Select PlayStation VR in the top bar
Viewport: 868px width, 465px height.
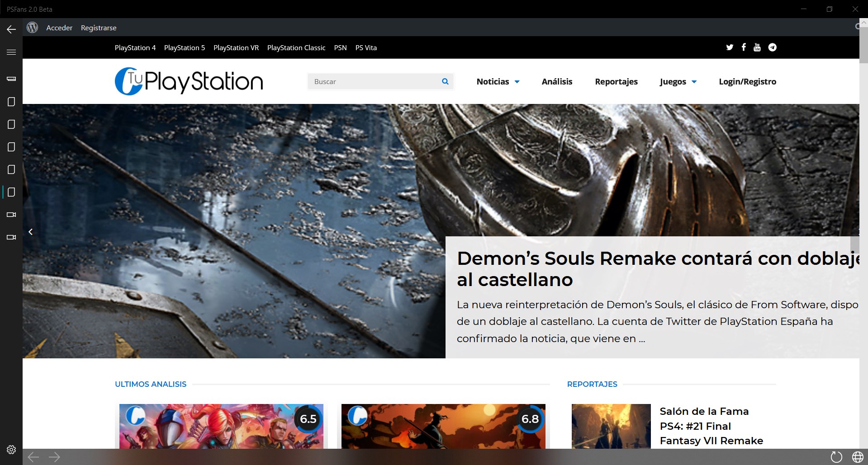(236, 47)
